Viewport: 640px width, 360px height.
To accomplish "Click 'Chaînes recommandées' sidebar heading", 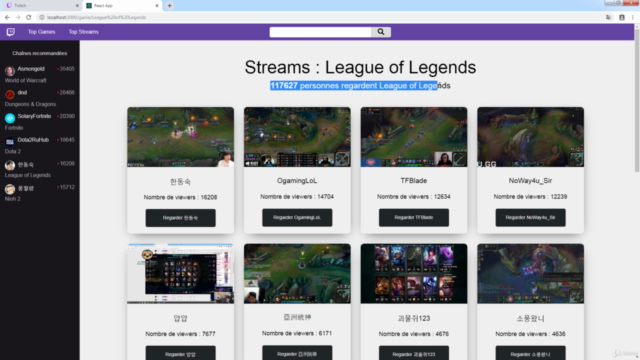I will click(40, 53).
